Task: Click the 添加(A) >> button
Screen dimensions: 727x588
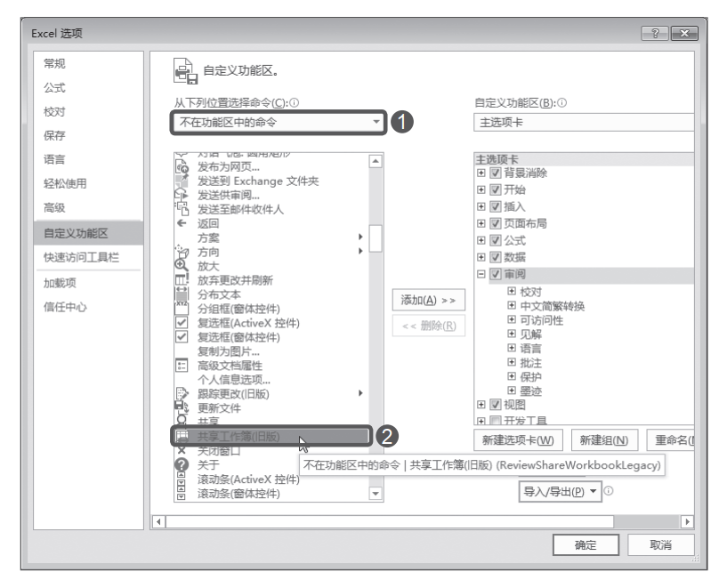Action: pos(428,301)
